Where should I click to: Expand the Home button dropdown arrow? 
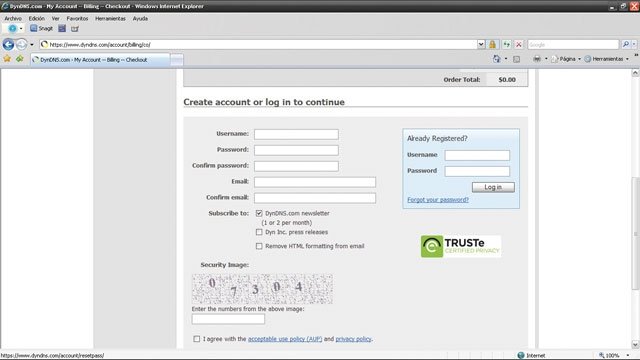(506, 59)
